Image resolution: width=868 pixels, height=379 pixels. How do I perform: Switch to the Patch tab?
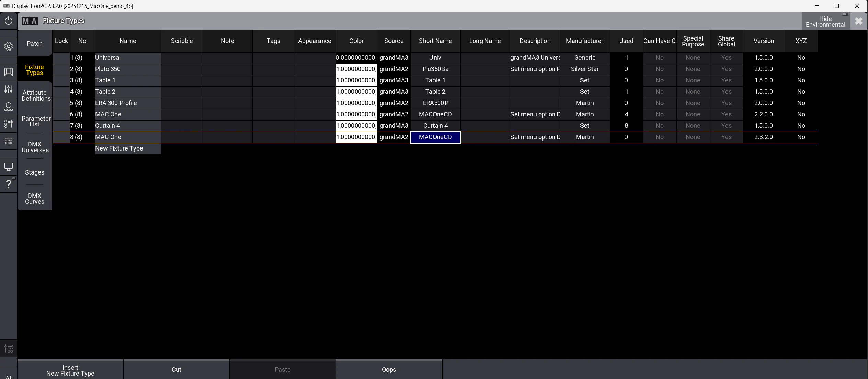coord(35,44)
